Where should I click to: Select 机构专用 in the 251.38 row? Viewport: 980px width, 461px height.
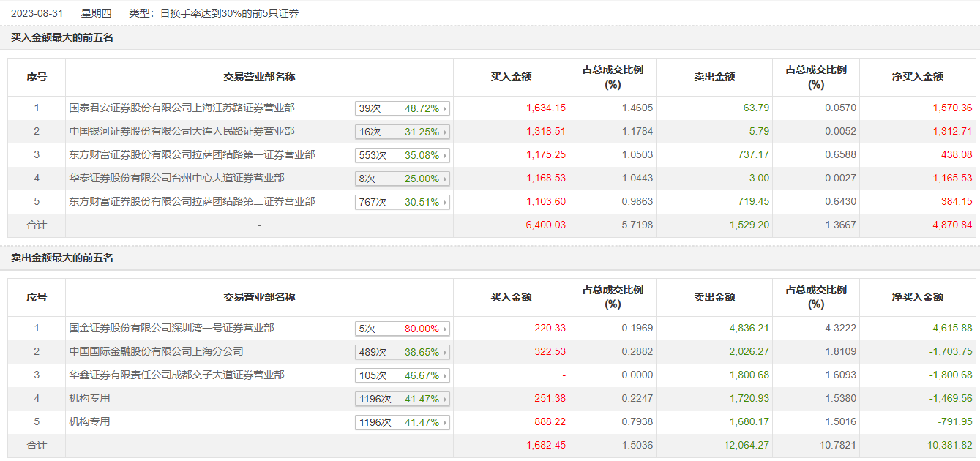(x=90, y=399)
